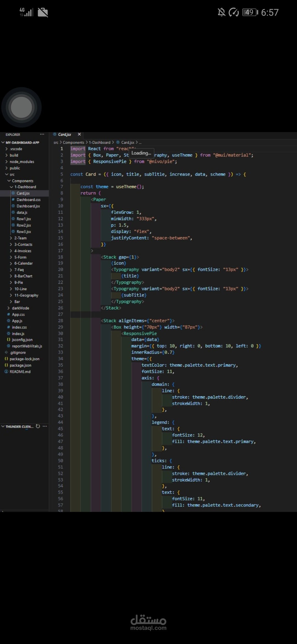Viewport: 297px width, 644px height.
Task: Expand the 10-Line folder
Action: click(x=20, y=289)
